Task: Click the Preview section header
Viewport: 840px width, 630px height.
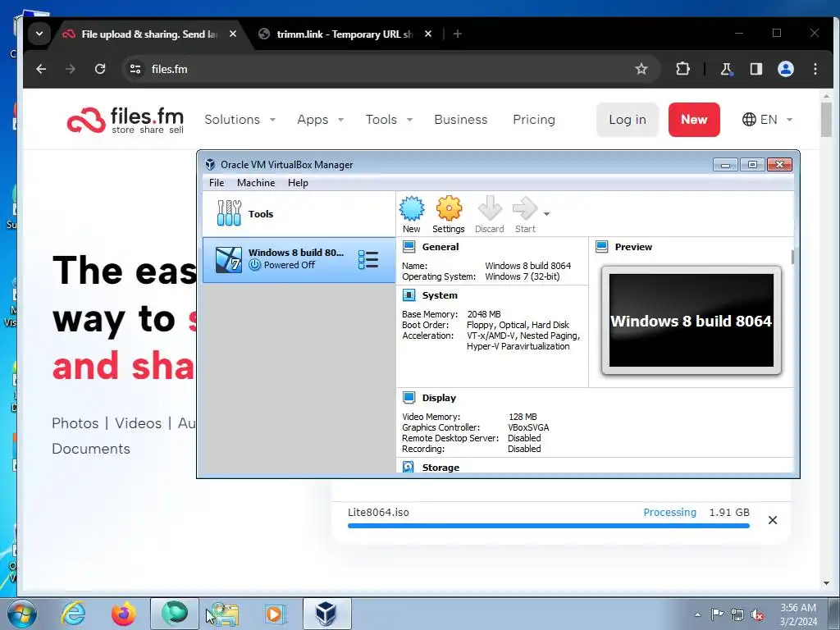Action: (x=633, y=247)
